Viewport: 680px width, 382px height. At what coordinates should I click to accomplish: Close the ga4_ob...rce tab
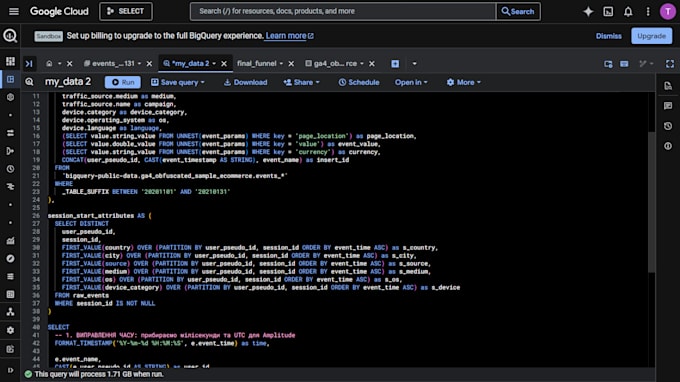[x=372, y=64]
